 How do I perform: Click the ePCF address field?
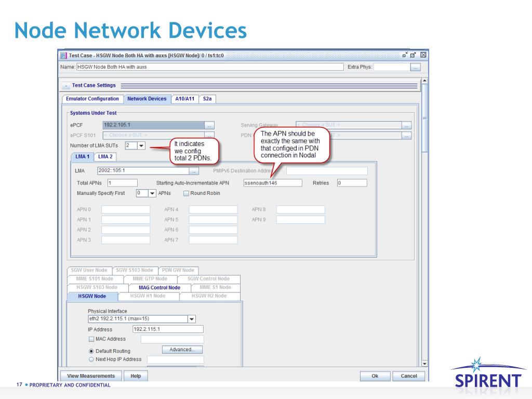click(x=154, y=125)
